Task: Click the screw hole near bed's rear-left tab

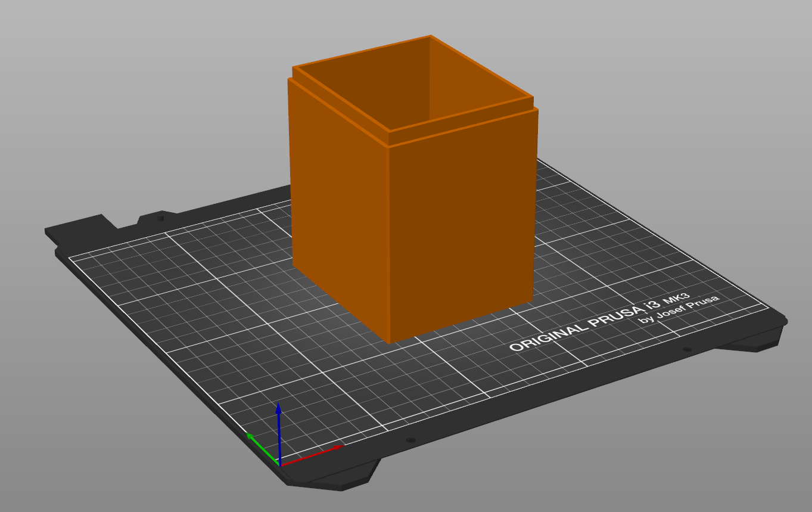Action: pos(160,218)
